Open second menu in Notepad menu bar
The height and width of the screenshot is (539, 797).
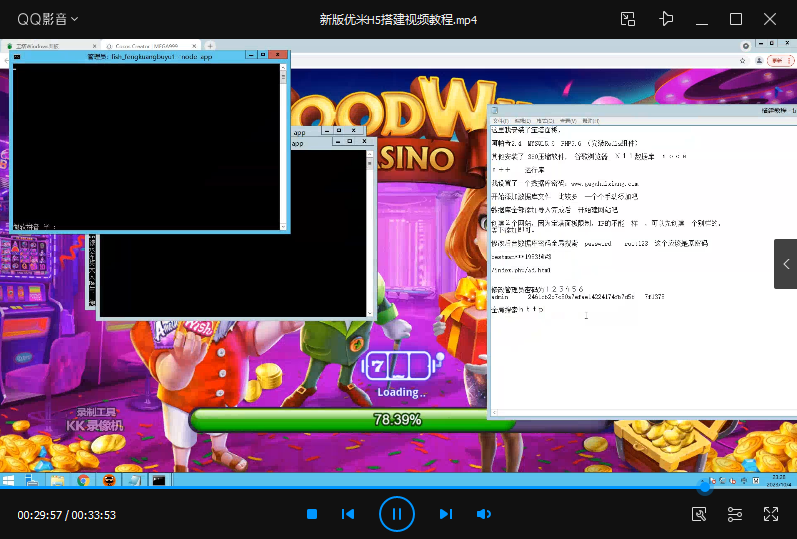[523, 121]
